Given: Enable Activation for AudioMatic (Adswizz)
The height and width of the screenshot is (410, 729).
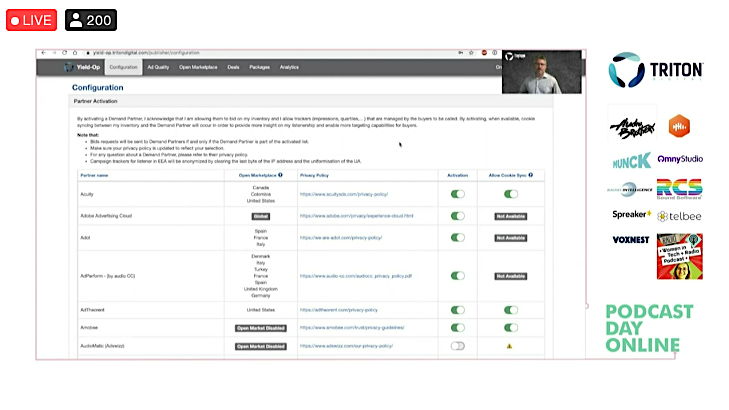Looking at the screenshot, I should click(x=457, y=346).
